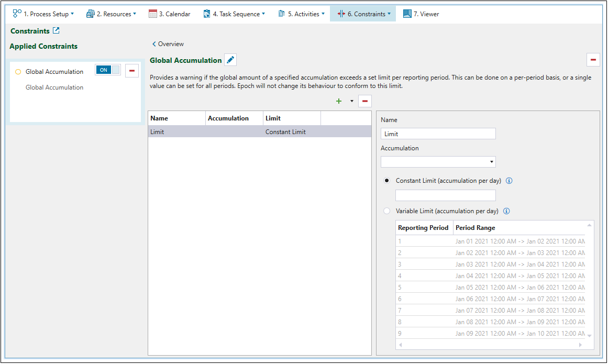Switch to the 7. Viewer tab
The image size is (608, 364).
coord(421,14)
